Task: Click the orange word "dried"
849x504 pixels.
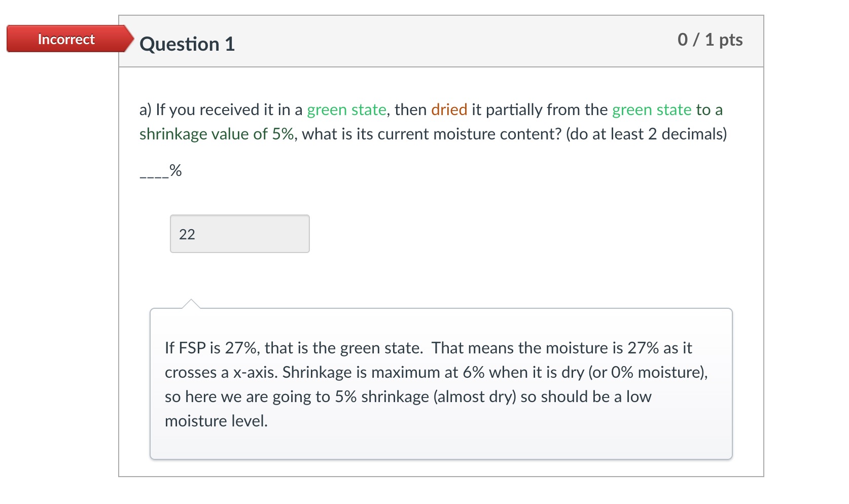Action: tap(449, 110)
